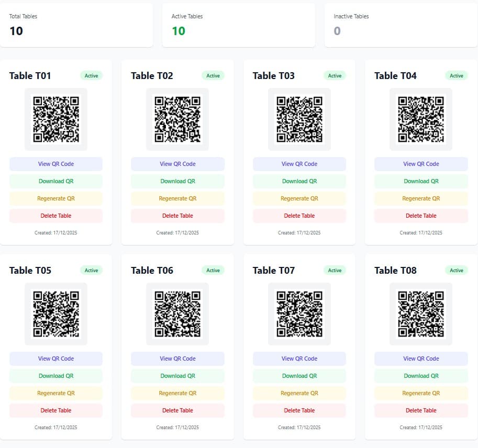478x448 pixels.
Task: Download QR for Table T03
Action: coord(299,181)
